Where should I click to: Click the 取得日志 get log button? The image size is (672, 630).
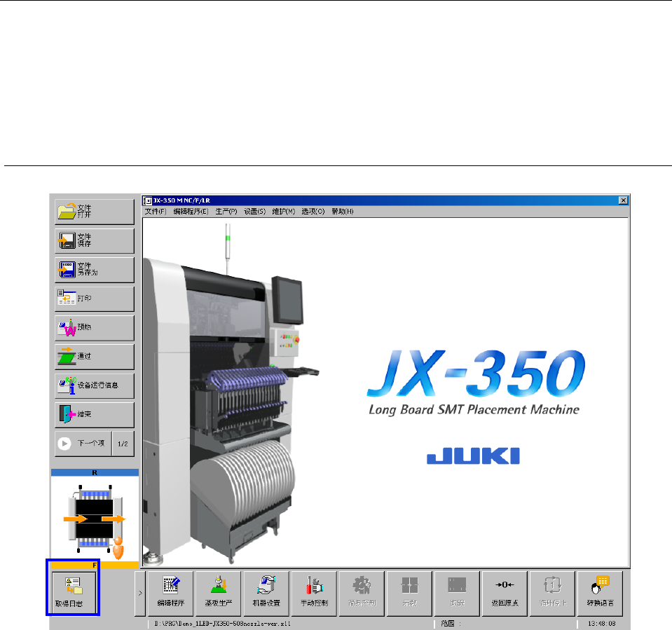tap(73, 592)
